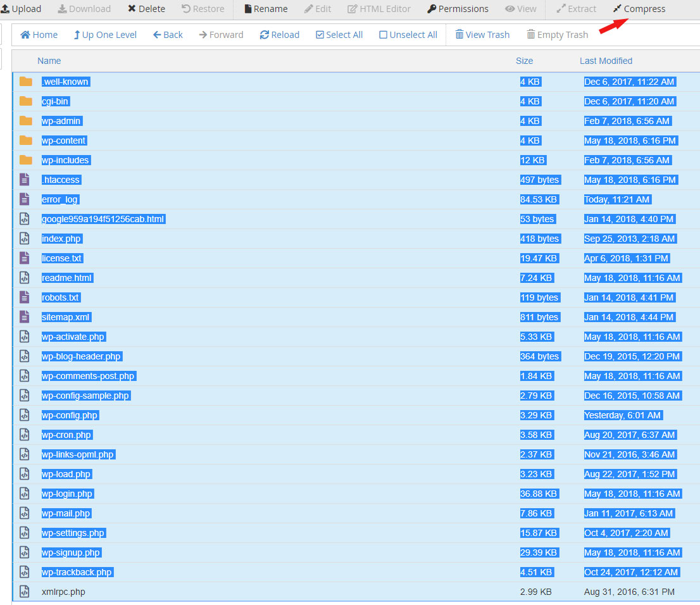Select the wp-config.php file
The height and width of the screenshot is (605, 700).
70,415
